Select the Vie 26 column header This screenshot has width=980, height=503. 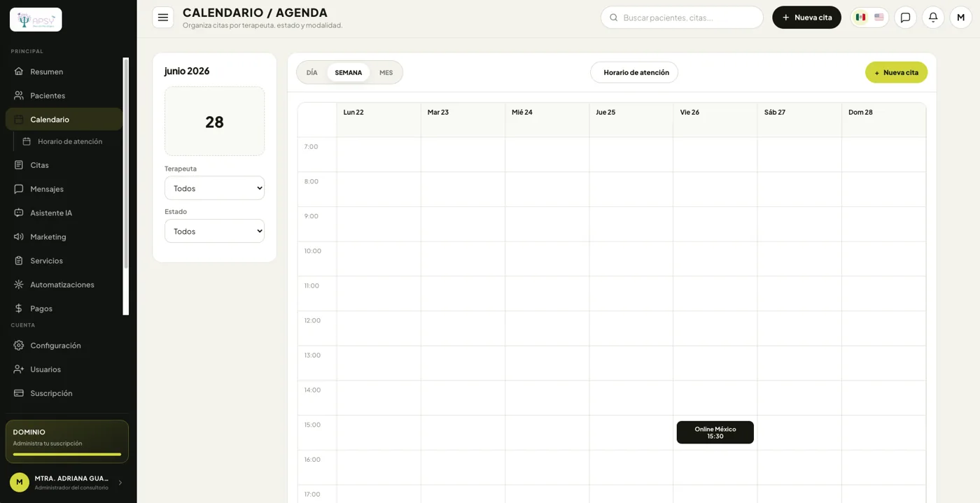click(x=715, y=120)
